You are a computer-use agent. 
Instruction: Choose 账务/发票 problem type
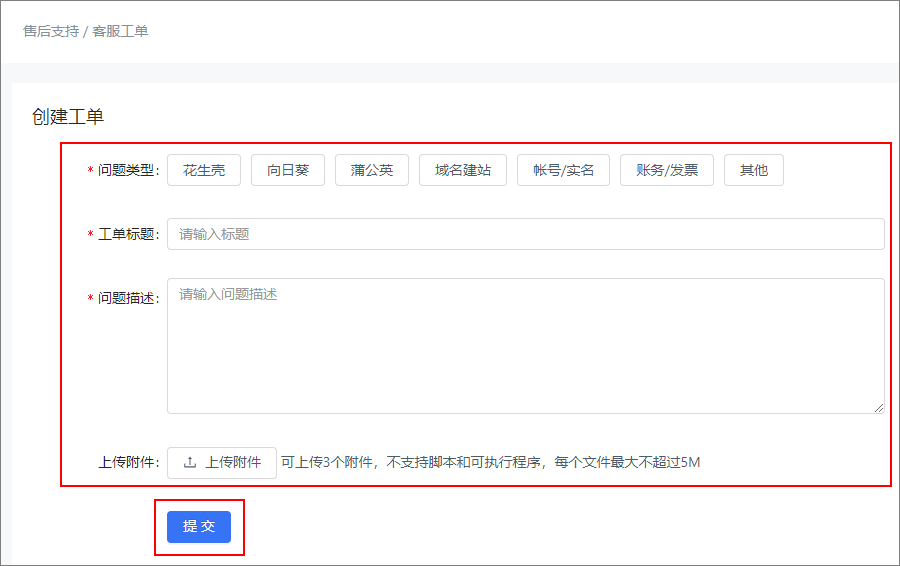(x=667, y=170)
